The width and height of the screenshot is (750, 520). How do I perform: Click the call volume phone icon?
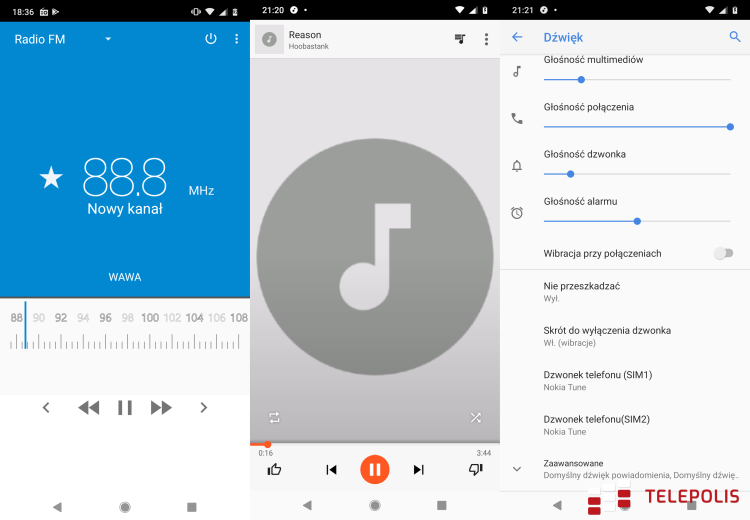(517, 118)
